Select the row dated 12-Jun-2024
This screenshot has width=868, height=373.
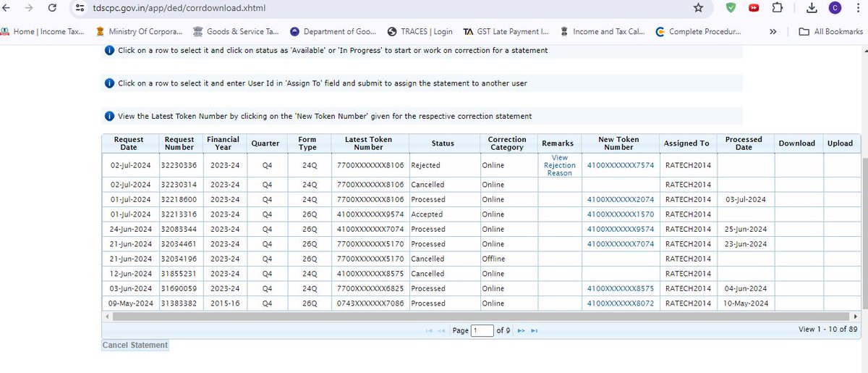pos(482,274)
